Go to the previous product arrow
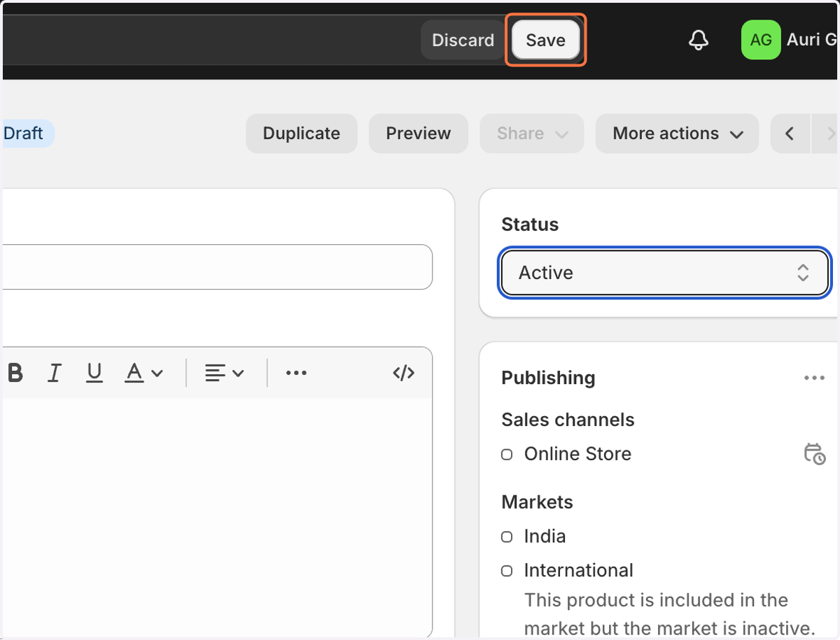Image resolution: width=840 pixels, height=640 pixels. pyautogui.click(x=790, y=134)
